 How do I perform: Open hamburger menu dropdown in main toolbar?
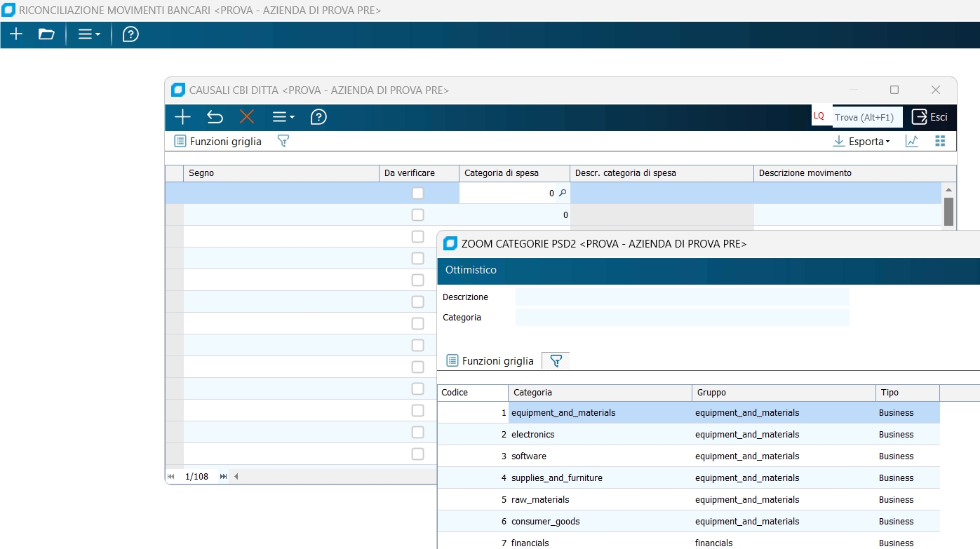coord(88,34)
